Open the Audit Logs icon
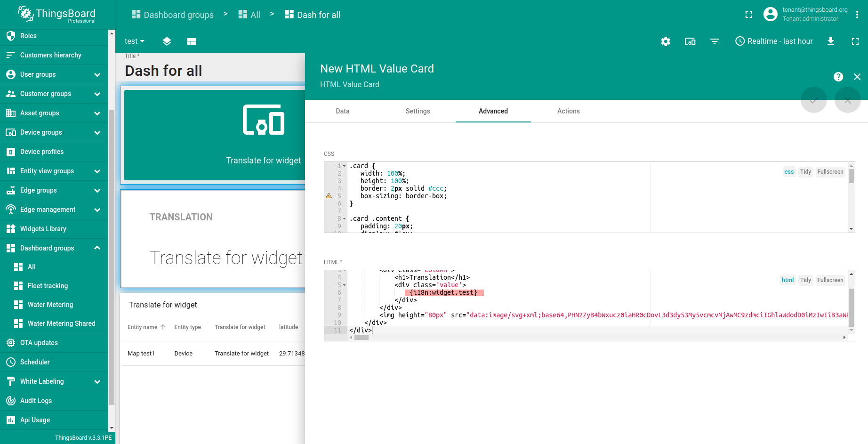Screen dimensions: 868x444 tap(11, 401)
